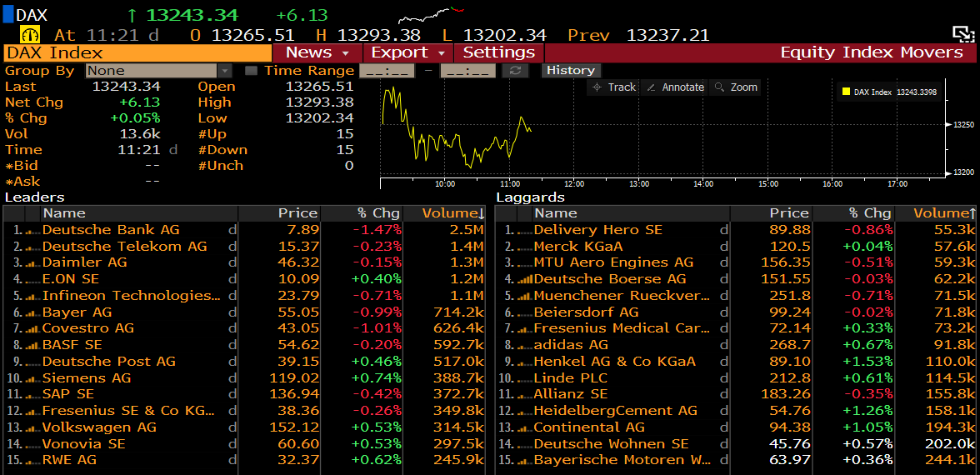Sort Leaders by Price column header
980x475 pixels.
279,213
